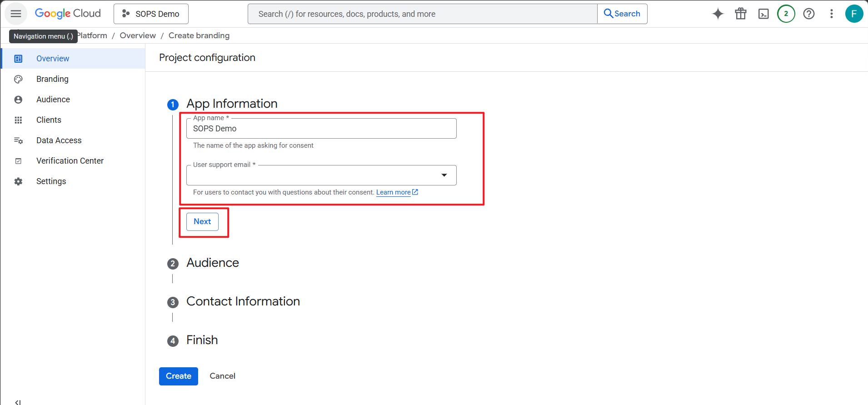The height and width of the screenshot is (405, 868).
Task: Open the main navigation hamburger menu
Action: [16, 14]
